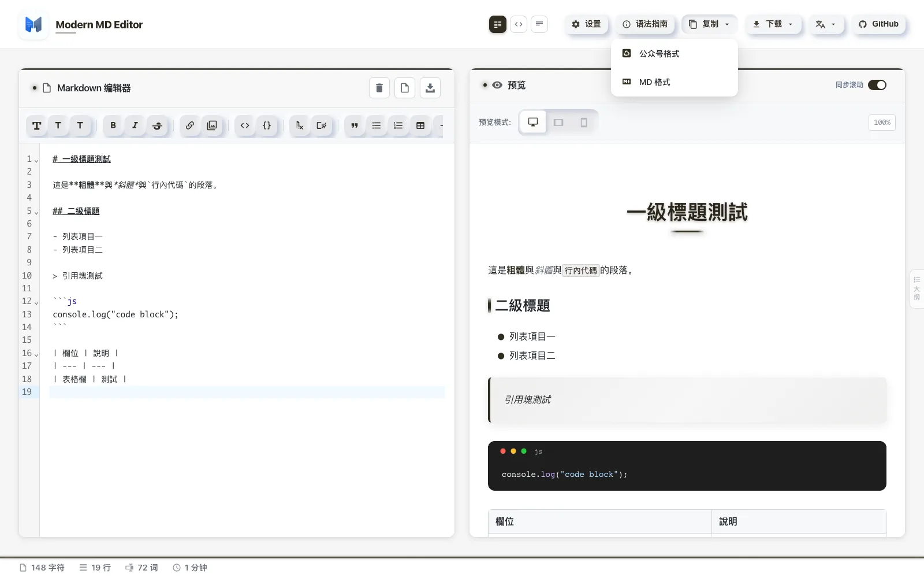Switch to code-only editor view

point(519,24)
